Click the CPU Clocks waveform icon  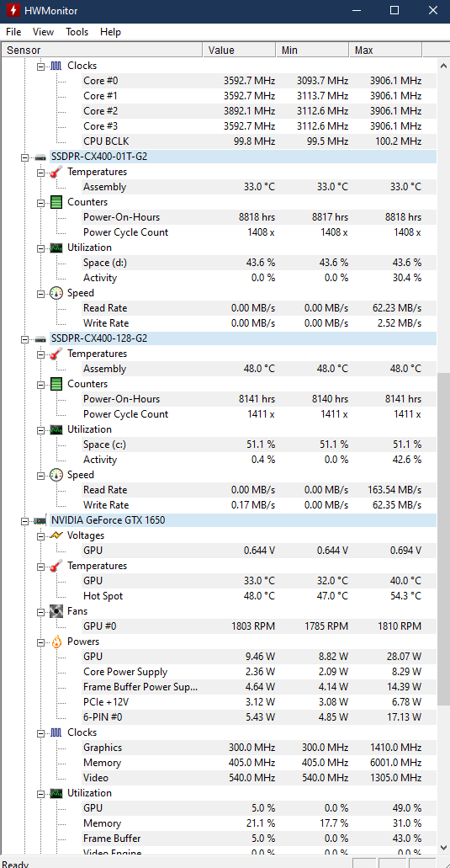(56, 66)
